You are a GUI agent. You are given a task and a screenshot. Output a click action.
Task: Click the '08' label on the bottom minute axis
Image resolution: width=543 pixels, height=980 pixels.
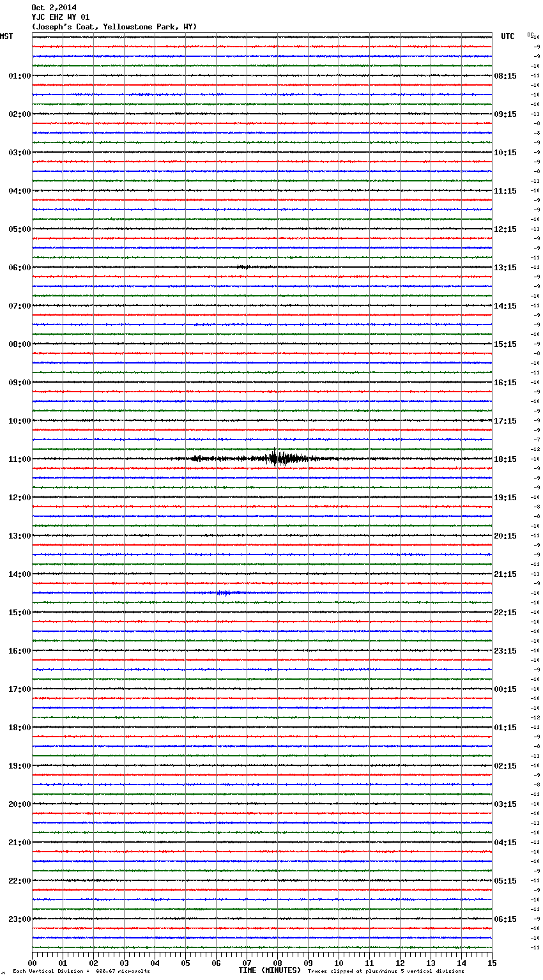pyautogui.click(x=277, y=963)
